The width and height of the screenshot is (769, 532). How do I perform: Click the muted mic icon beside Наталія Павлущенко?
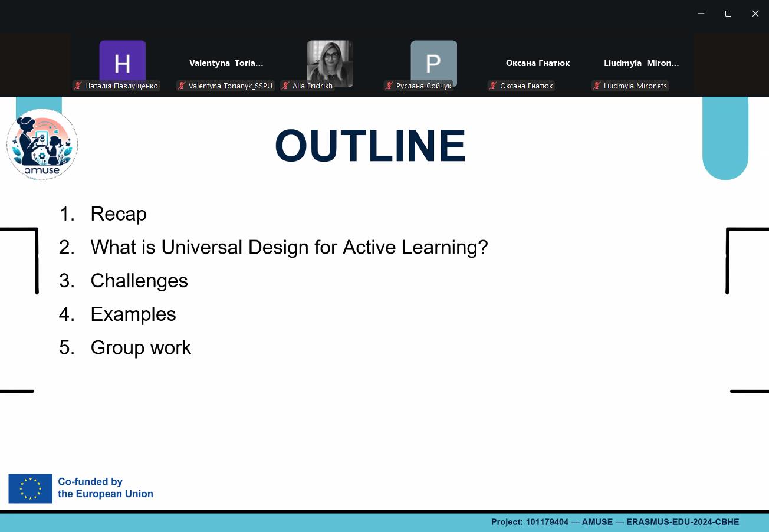pyautogui.click(x=78, y=86)
